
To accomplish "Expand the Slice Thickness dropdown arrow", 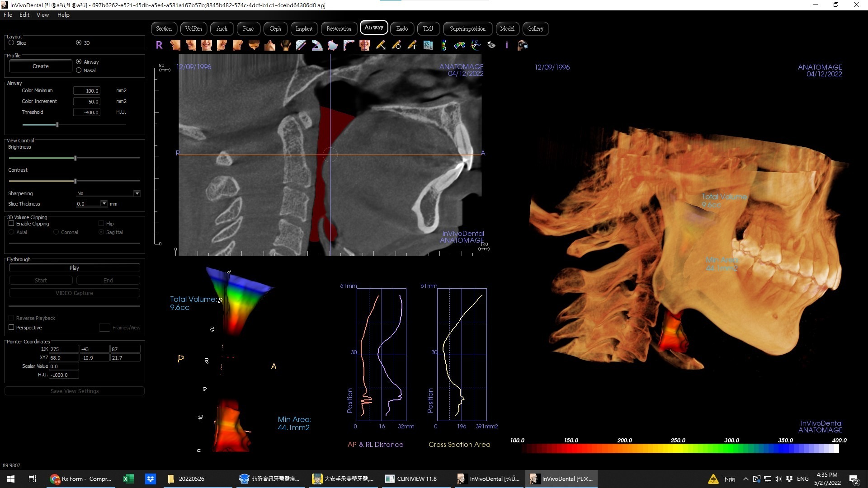I will pos(104,204).
